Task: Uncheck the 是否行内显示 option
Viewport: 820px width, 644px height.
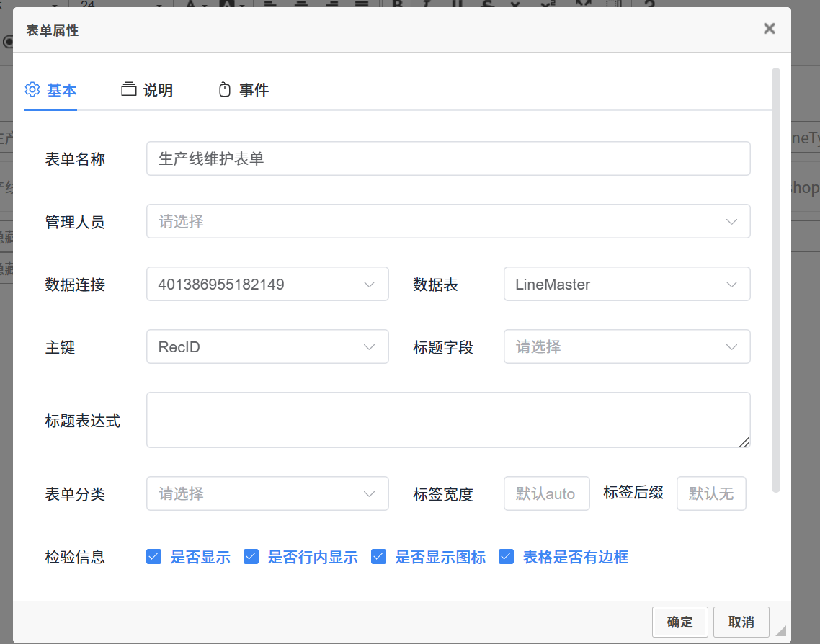Action: [x=251, y=557]
